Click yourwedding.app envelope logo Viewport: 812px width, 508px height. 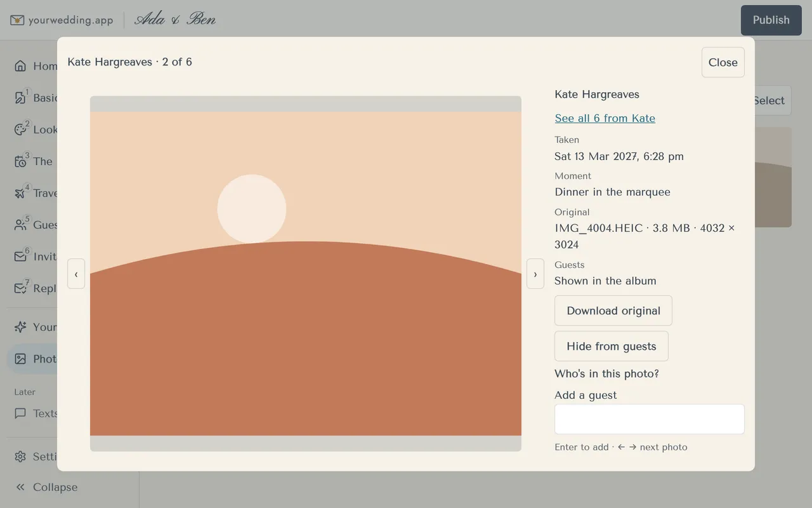pos(17,20)
